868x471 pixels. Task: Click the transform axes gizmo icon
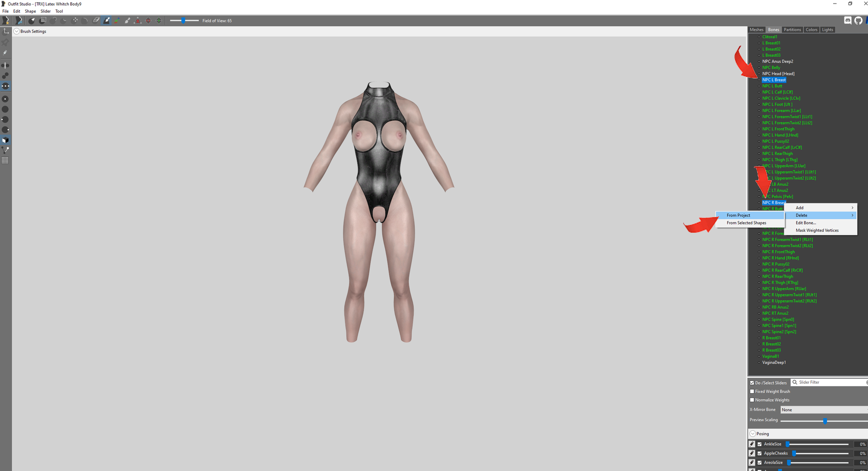(x=6, y=31)
